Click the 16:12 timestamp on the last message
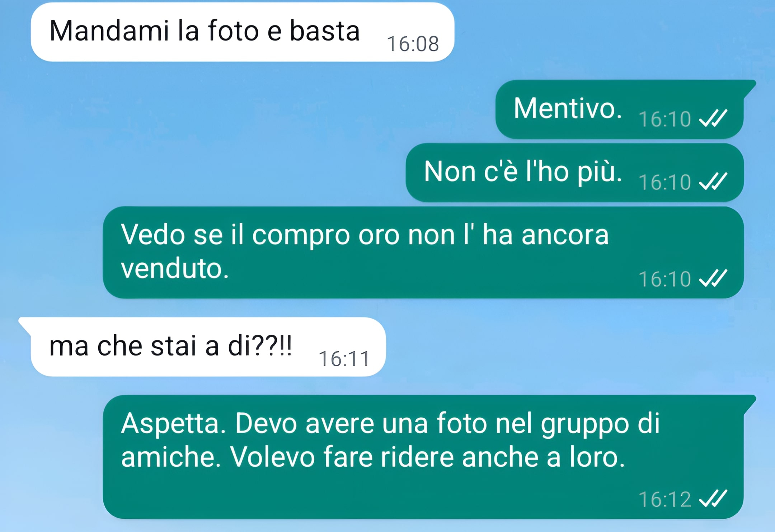 point(665,499)
